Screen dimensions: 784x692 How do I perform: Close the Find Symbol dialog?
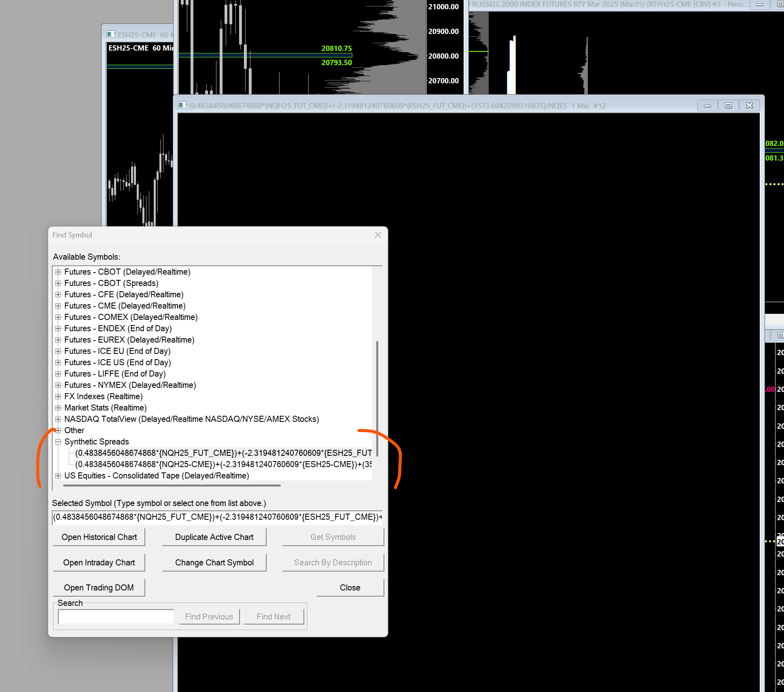coord(378,235)
